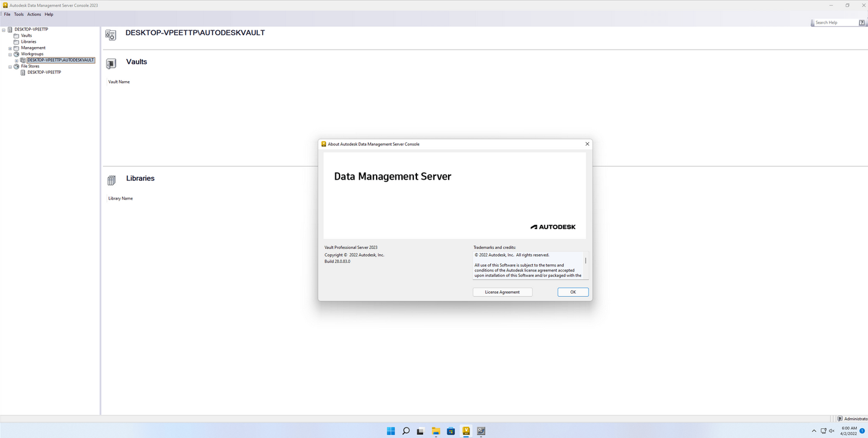Click the Vault Name column header
Viewport: 868px width, 438px height.
119,82
